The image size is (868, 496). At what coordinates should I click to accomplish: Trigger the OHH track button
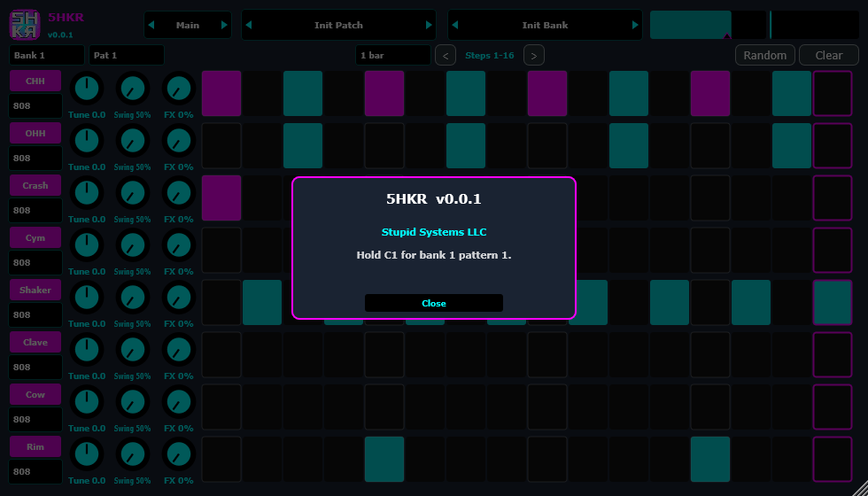[x=35, y=134]
